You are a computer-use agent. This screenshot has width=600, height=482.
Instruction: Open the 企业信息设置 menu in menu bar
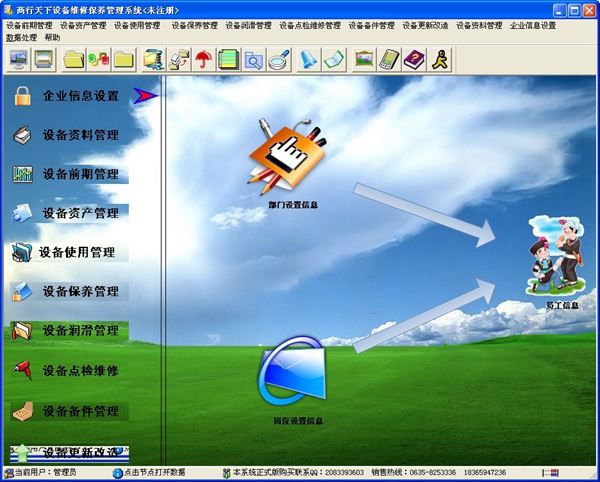point(533,26)
